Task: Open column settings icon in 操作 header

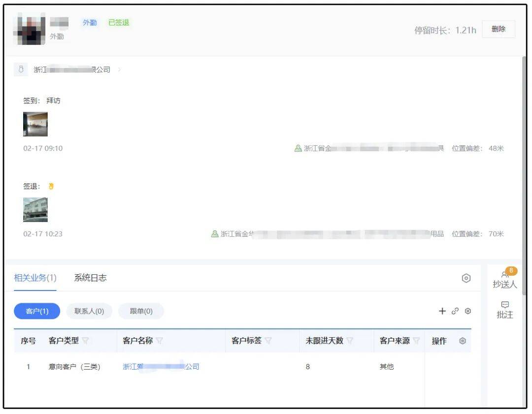Action: point(463,341)
